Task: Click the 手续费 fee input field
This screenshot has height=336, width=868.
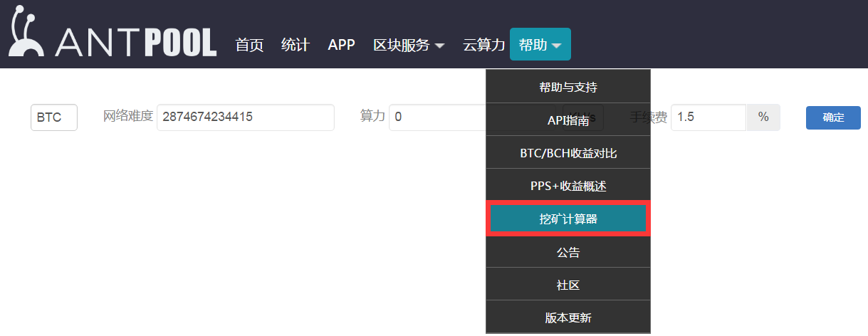Action: [708, 117]
